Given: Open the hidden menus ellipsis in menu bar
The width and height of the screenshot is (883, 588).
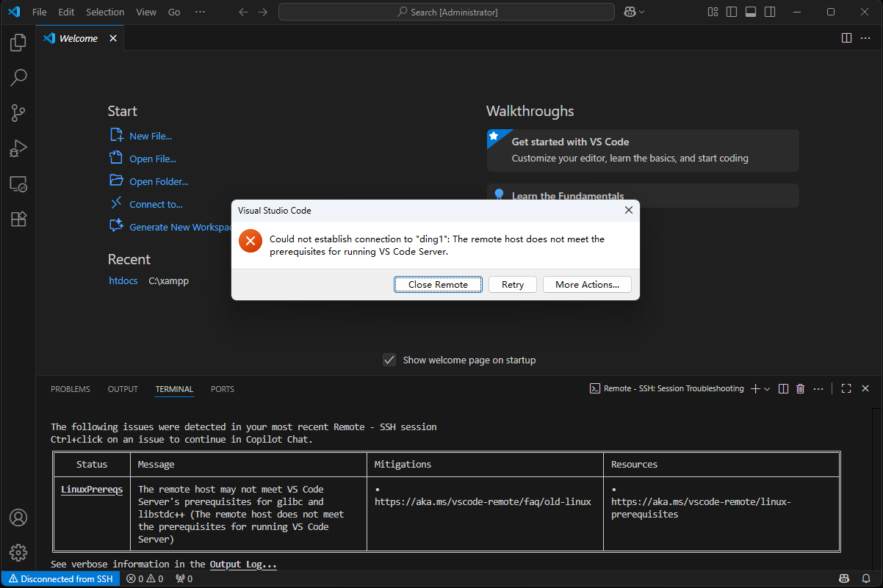Looking at the screenshot, I should tap(200, 12).
